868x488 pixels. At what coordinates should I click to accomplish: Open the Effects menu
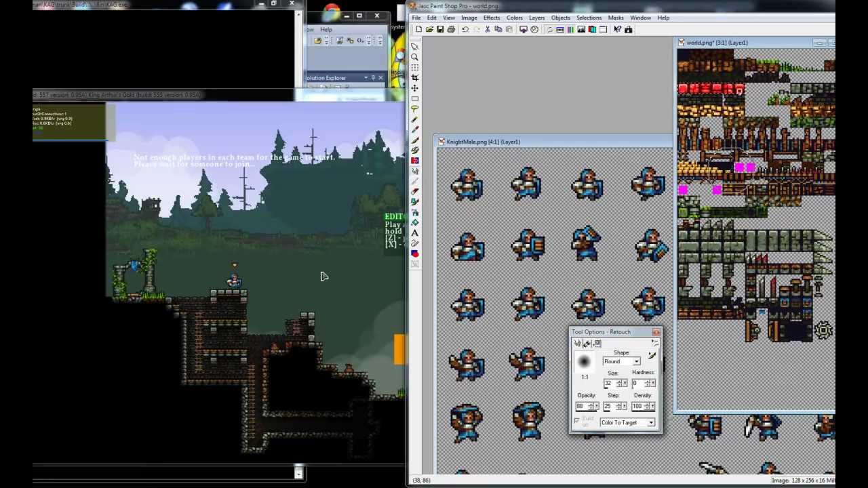492,18
